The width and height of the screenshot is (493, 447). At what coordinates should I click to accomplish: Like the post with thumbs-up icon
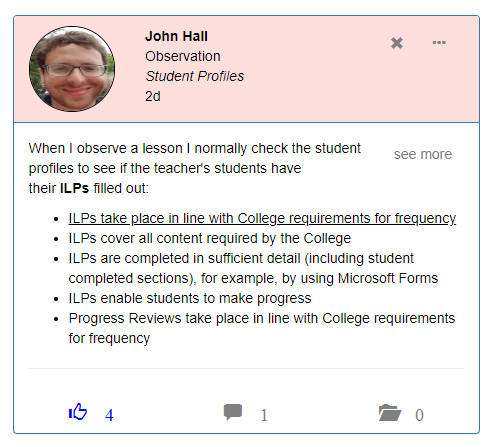[x=78, y=412]
